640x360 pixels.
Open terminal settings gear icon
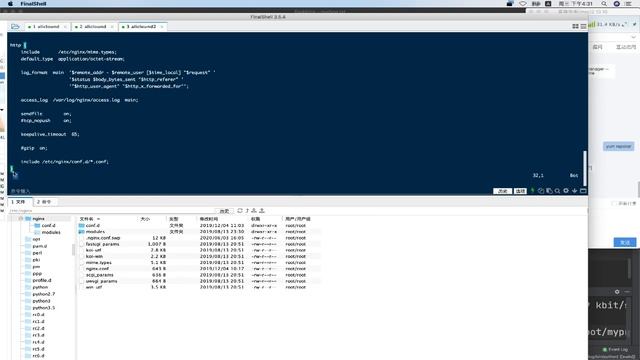[566, 191]
